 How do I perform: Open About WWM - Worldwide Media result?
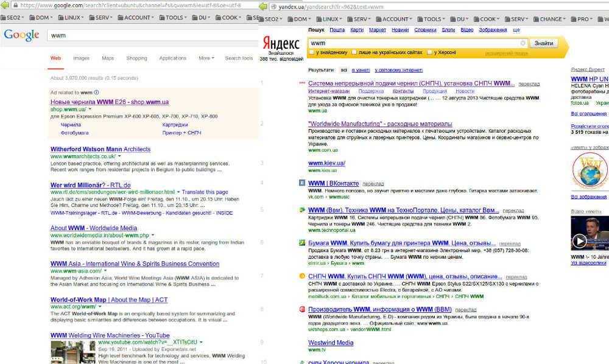tap(94, 228)
